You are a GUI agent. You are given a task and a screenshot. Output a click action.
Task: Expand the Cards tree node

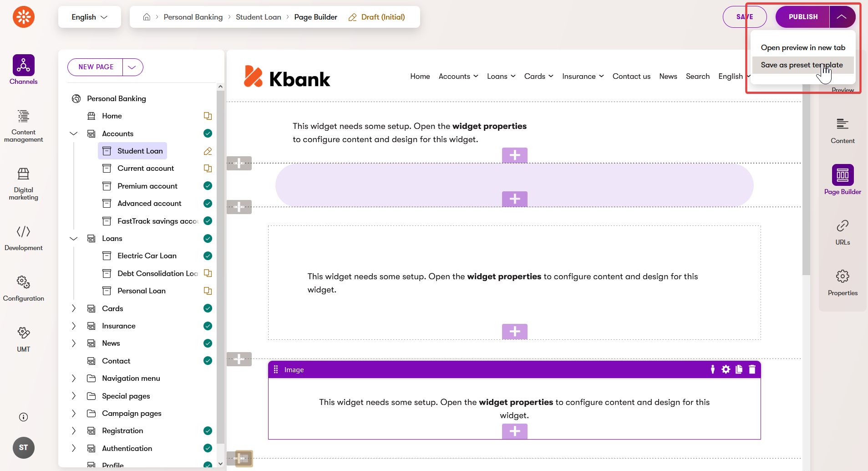point(74,308)
